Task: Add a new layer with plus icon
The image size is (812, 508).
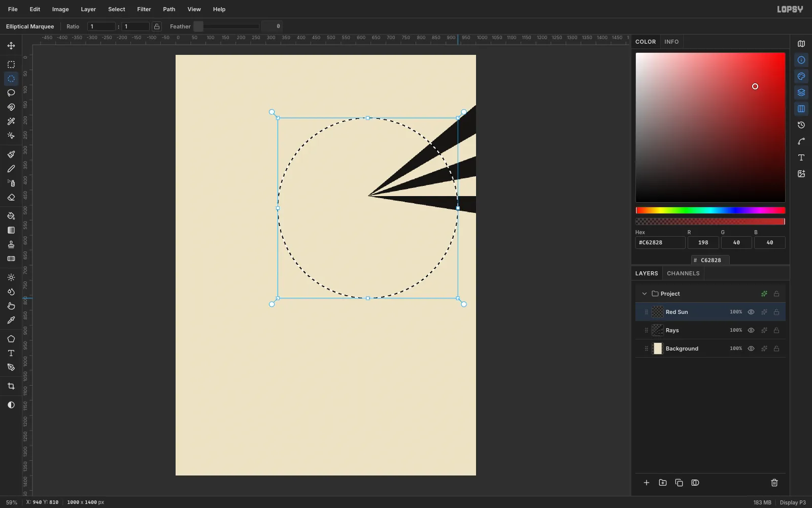Action: tap(647, 483)
